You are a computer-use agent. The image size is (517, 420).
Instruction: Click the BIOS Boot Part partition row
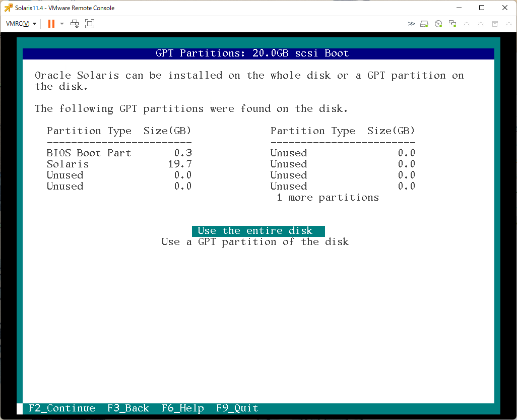(119, 153)
